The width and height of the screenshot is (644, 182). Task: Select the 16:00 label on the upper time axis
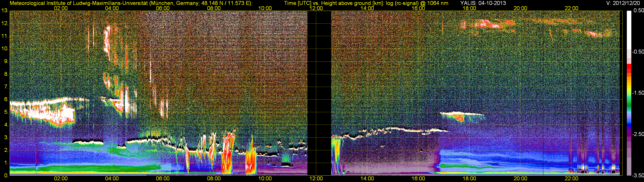pos(418,8)
